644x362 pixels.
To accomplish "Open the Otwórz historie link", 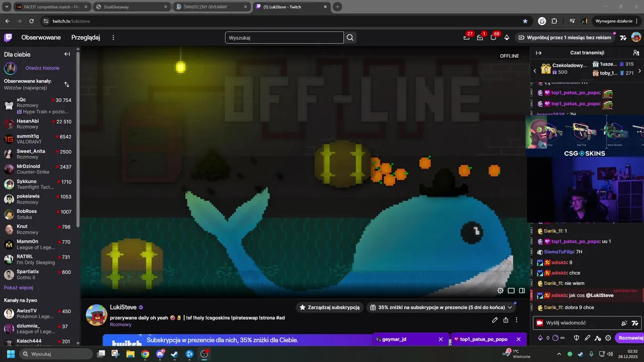I will [x=42, y=68].
